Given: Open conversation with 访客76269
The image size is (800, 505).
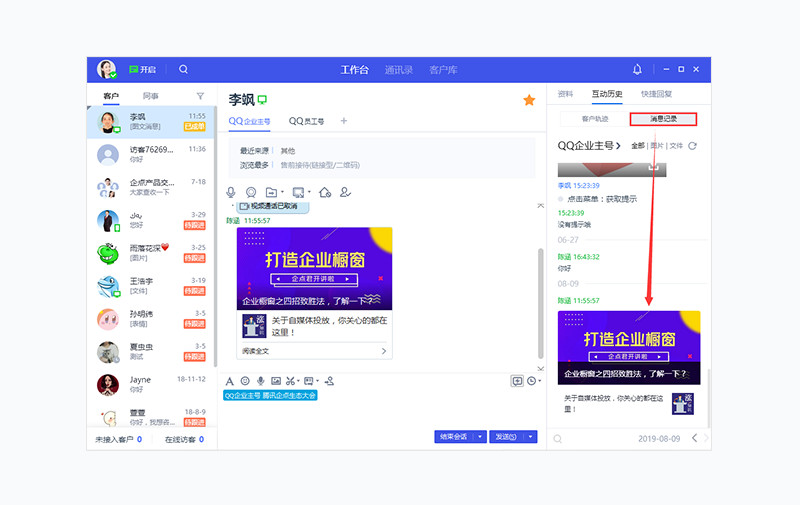Looking at the screenshot, I should pyautogui.click(x=151, y=155).
